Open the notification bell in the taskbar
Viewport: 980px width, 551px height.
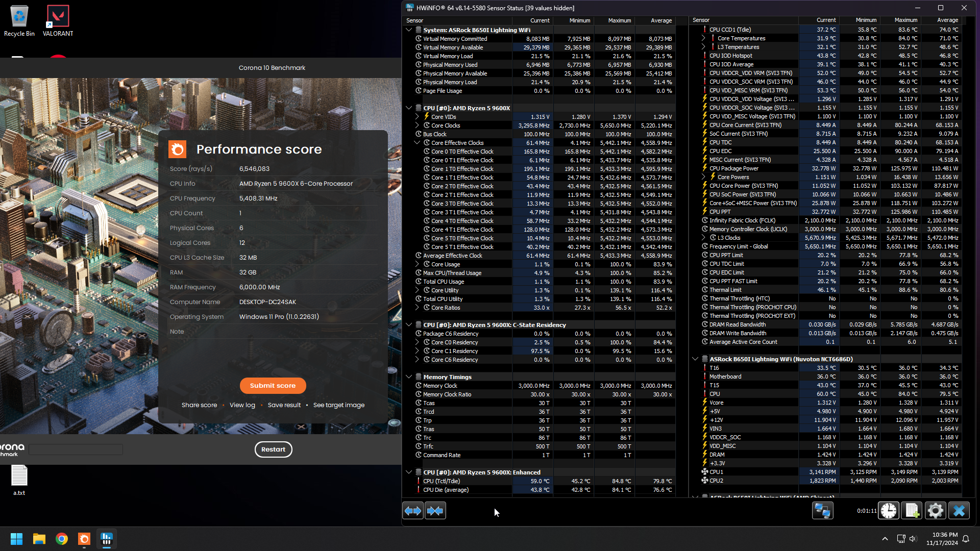pos(966,539)
